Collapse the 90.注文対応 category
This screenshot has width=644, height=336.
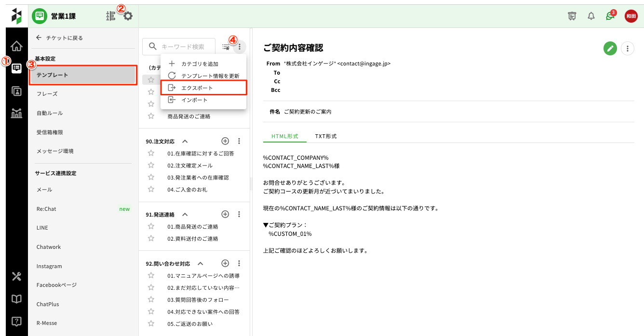[185, 142]
